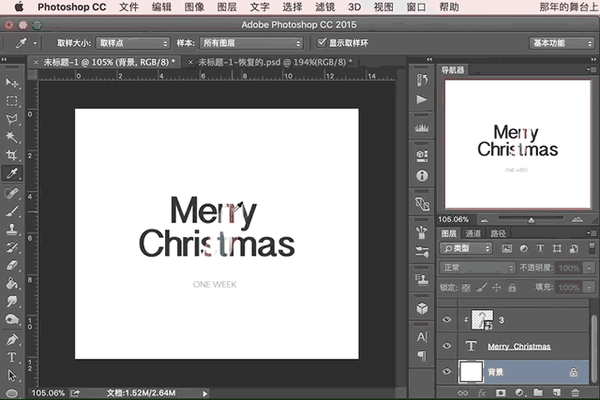
Task: Select the Paint Bucket tool
Action: (12, 283)
